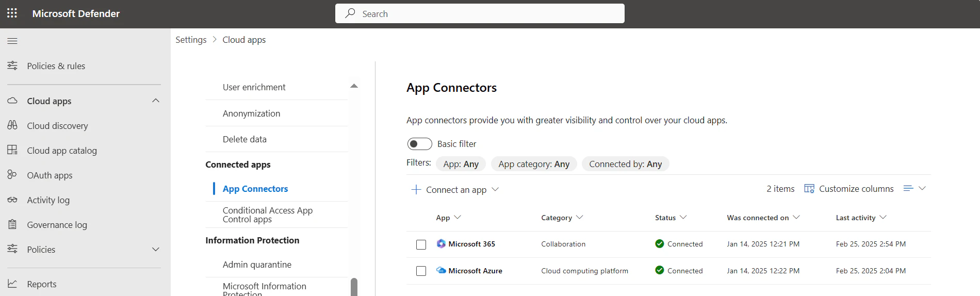Open the App category: Any filter

533,164
